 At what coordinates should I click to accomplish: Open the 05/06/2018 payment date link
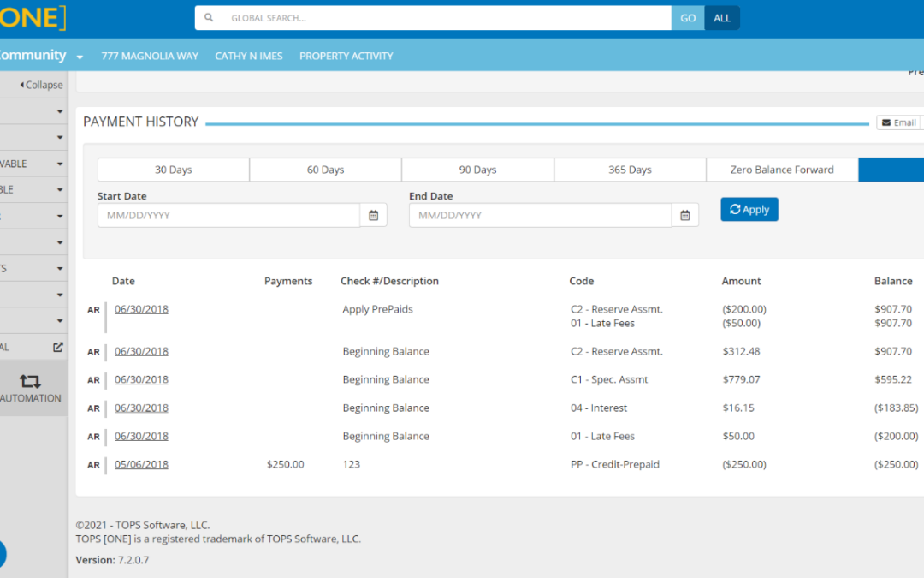[x=141, y=464]
